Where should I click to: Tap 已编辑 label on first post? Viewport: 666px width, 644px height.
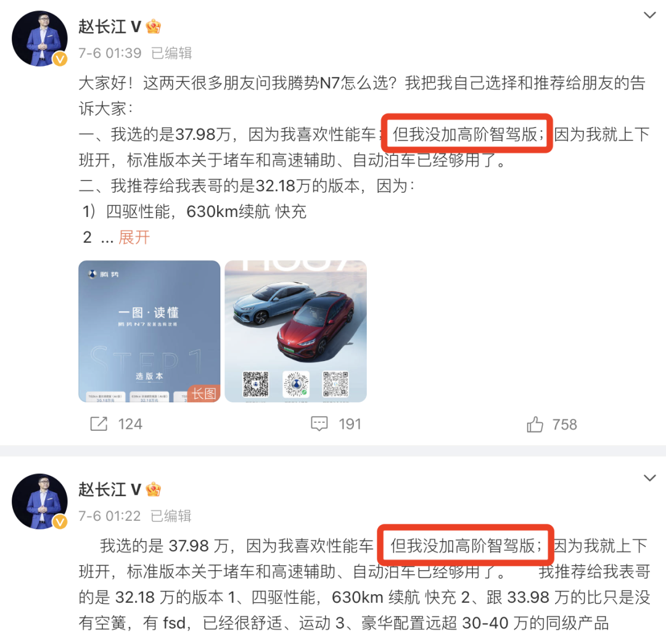pyautogui.click(x=171, y=53)
